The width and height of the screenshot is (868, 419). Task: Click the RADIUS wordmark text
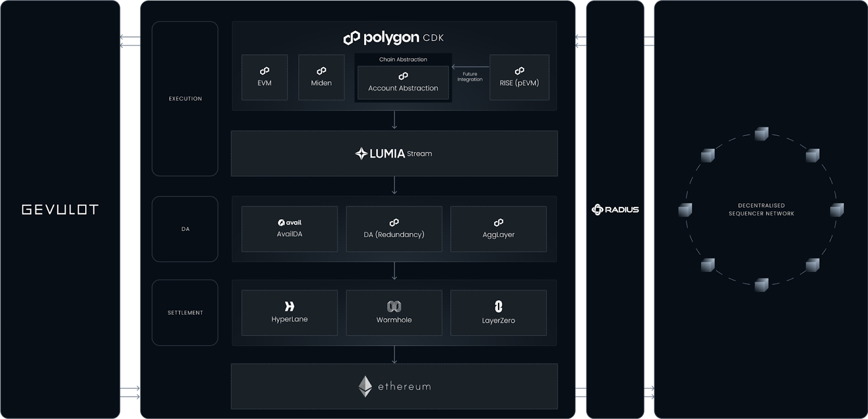[622, 210]
